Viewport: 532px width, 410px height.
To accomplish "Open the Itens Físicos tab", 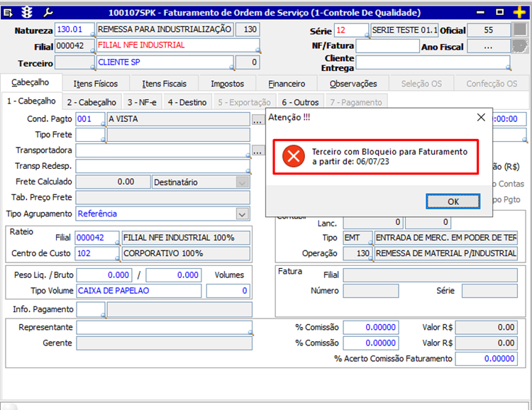I will click(x=96, y=84).
